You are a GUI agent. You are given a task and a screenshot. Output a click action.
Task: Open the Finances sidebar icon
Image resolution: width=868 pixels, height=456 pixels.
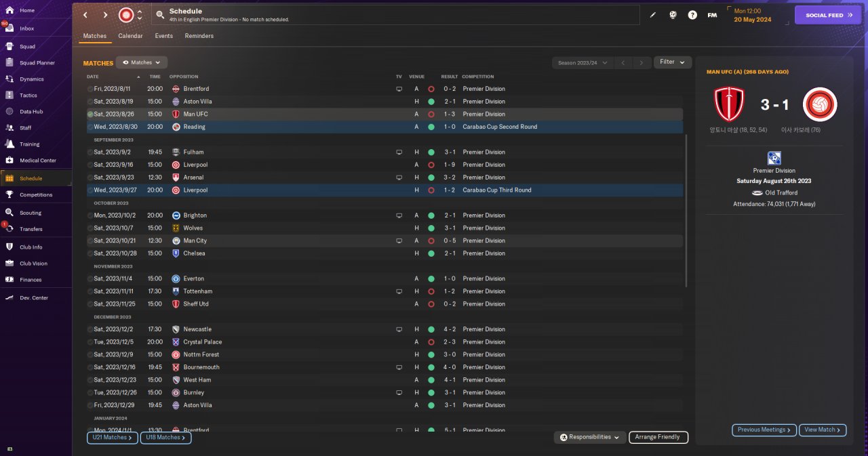(x=9, y=280)
